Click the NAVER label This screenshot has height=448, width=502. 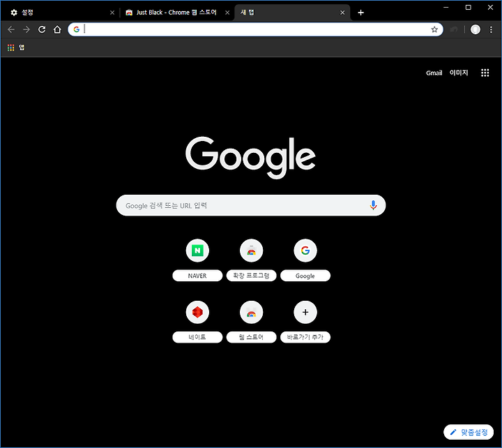(x=197, y=276)
